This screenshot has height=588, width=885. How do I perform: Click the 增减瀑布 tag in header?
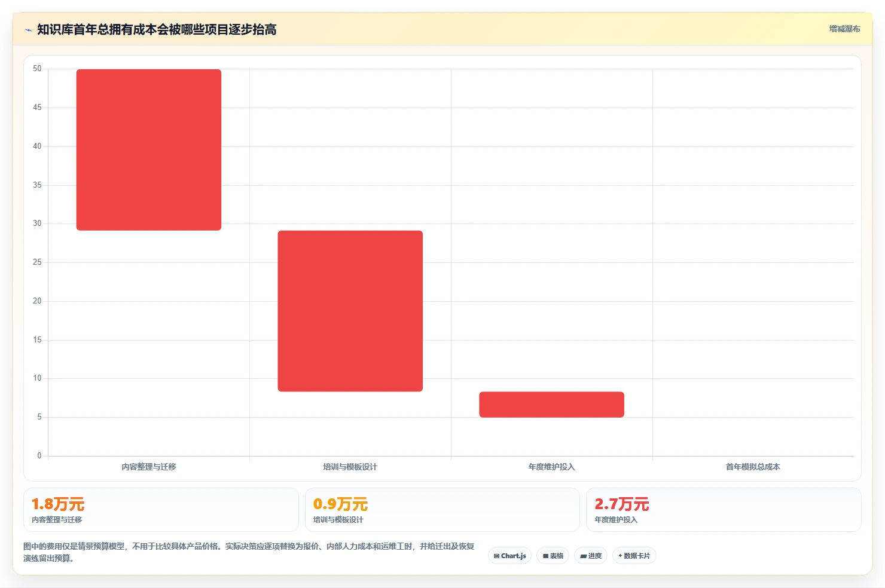point(844,29)
